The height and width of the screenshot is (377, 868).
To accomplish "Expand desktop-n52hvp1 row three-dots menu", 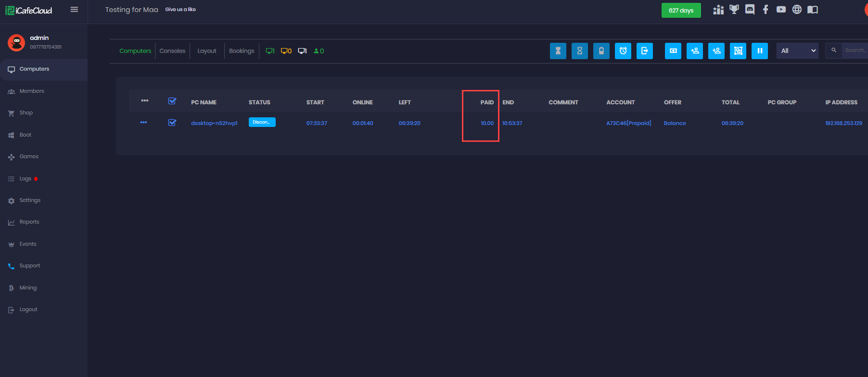I will coord(143,123).
